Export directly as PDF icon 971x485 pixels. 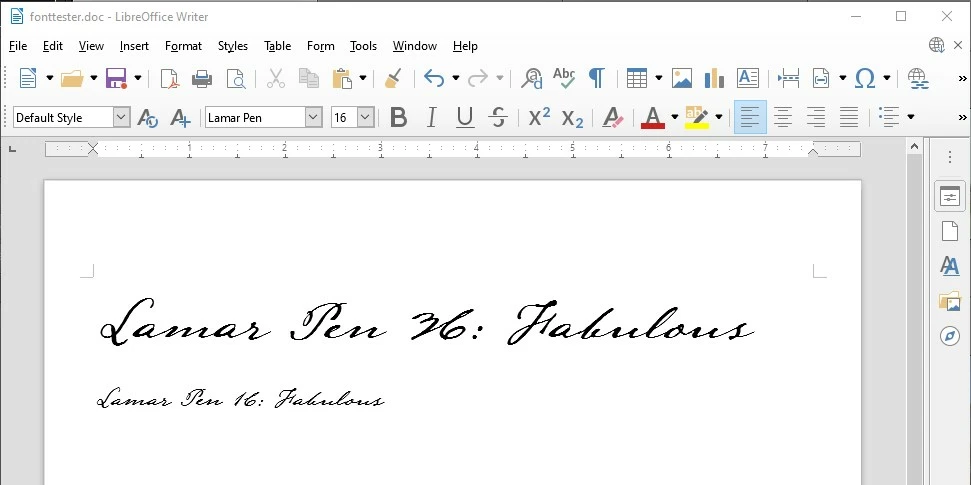pos(170,79)
